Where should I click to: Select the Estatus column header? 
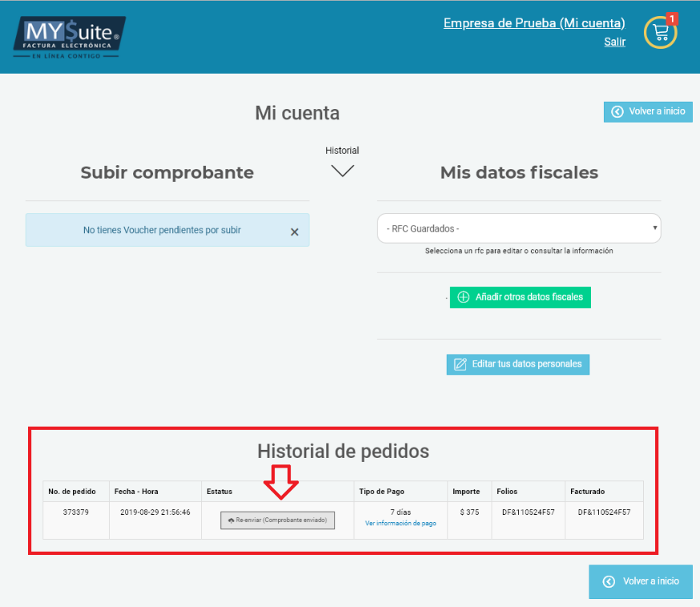coord(220,492)
